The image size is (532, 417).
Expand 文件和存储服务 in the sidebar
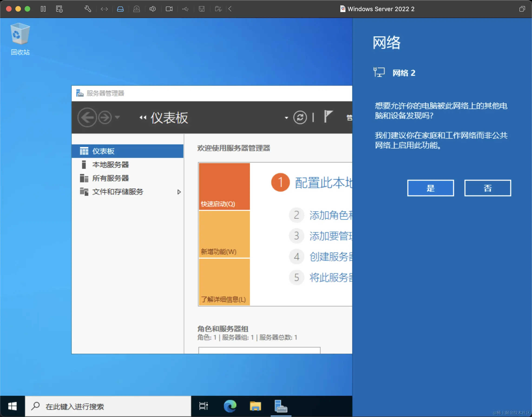pos(179,192)
